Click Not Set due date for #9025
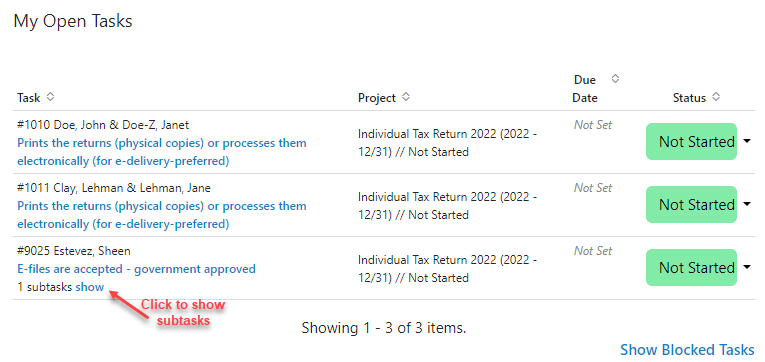765x362 pixels. click(x=593, y=251)
